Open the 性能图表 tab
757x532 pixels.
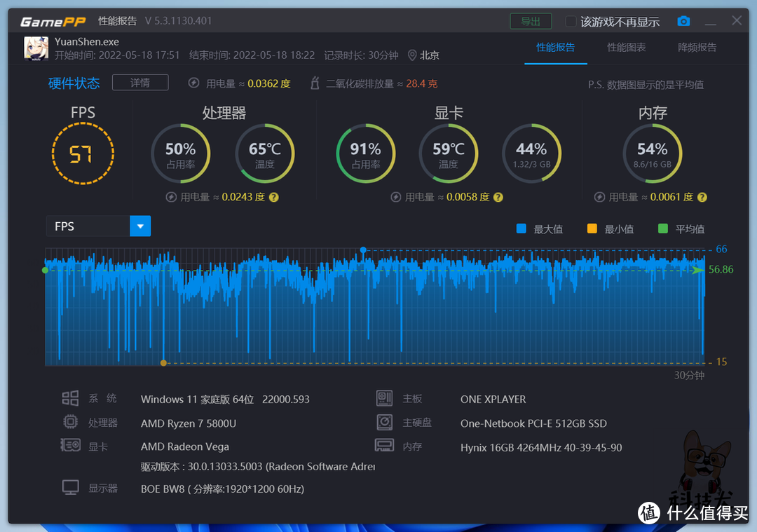tap(626, 47)
